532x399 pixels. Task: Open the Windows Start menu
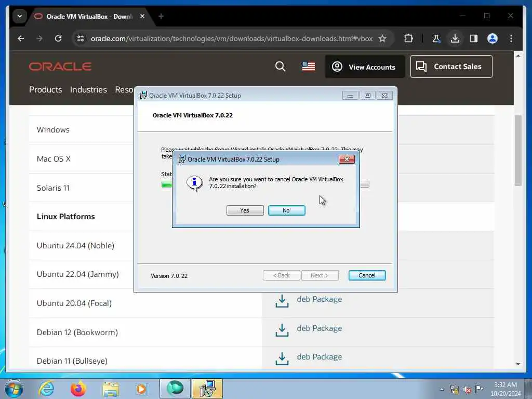coord(14,389)
